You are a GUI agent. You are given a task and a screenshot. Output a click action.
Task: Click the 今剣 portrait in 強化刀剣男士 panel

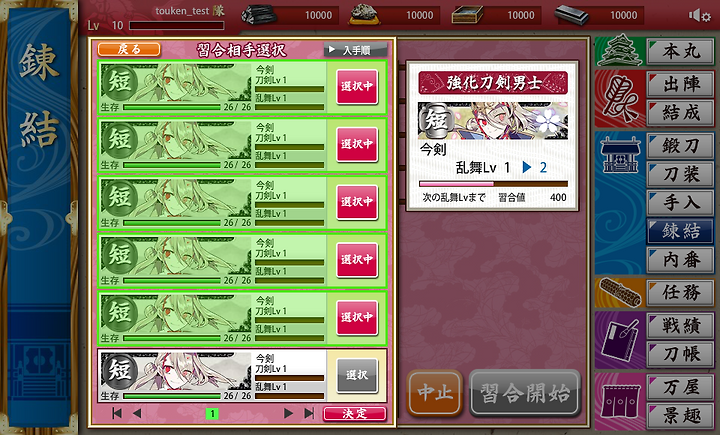pos(493,121)
